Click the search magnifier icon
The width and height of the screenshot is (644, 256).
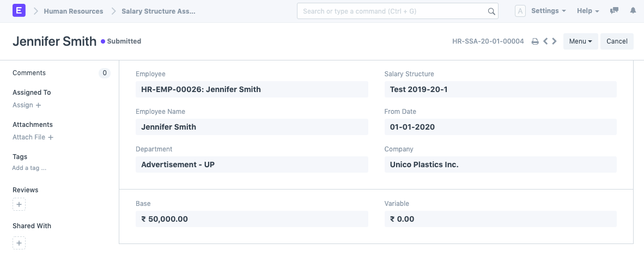tap(491, 11)
